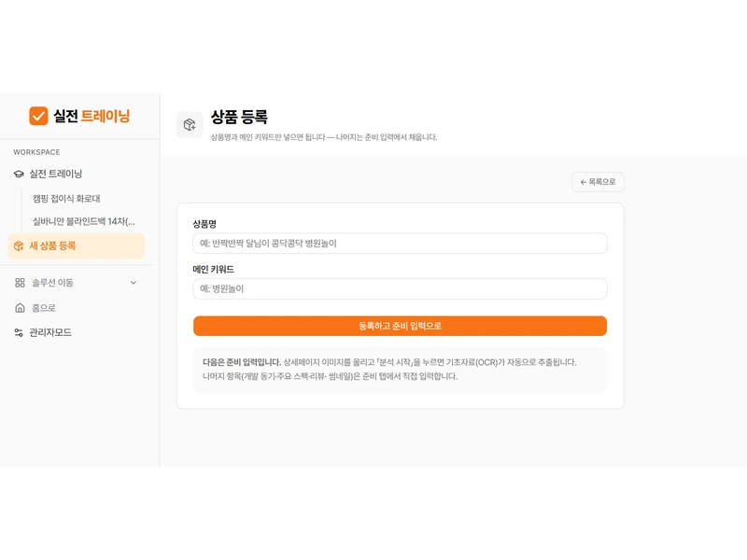Expand the 솔루션 이동 chevron
Viewport: 747px width, 560px height.
pyautogui.click(x=134, y=283)
